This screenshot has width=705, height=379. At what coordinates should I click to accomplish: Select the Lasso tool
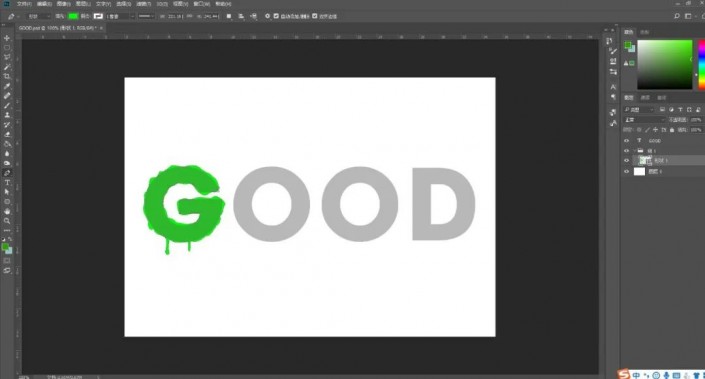(7, 57)
